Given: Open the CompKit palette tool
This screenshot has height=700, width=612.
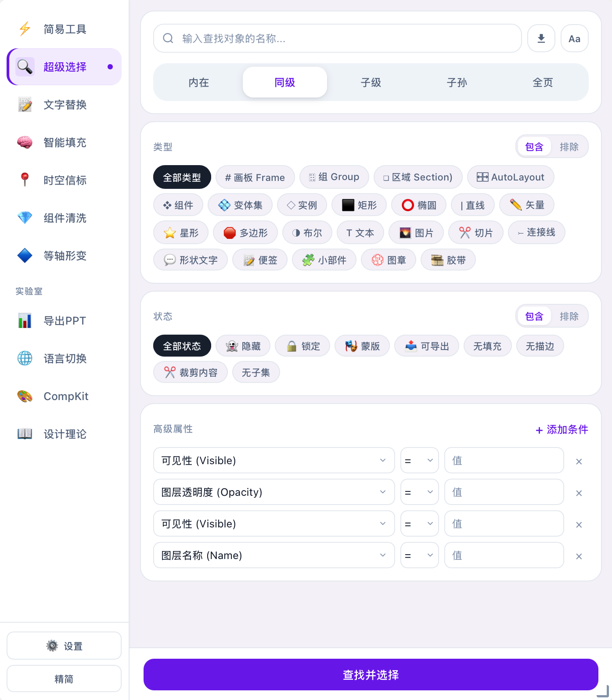Looking at the screenshot, I should click(64, 396).
